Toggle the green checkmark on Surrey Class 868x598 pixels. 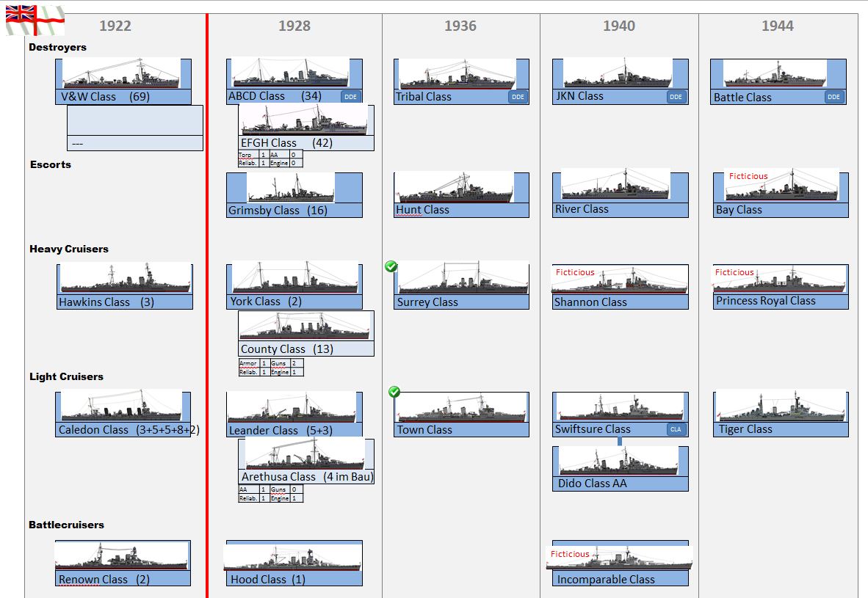coord(391,266)
